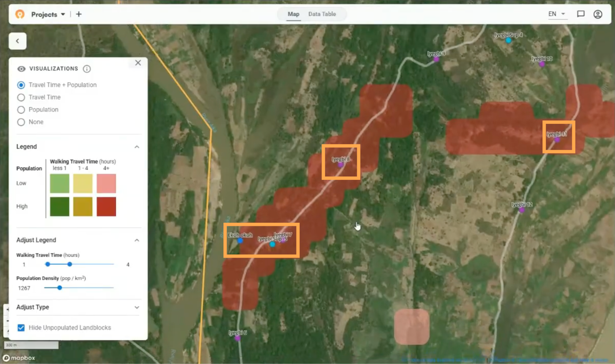Close the Visualizations panel
Screen dimensions: 615x364
point(138,63)
